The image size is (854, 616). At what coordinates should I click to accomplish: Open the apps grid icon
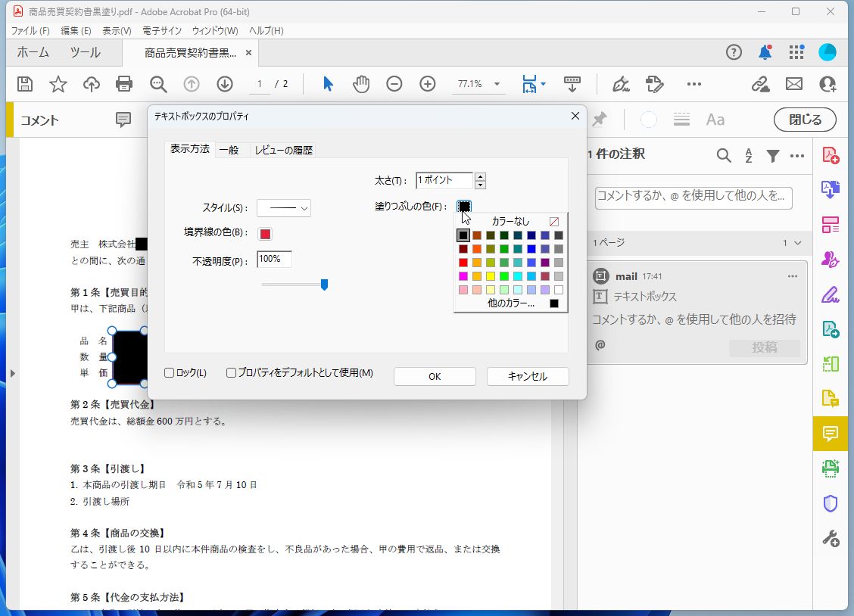pos(796,52)
